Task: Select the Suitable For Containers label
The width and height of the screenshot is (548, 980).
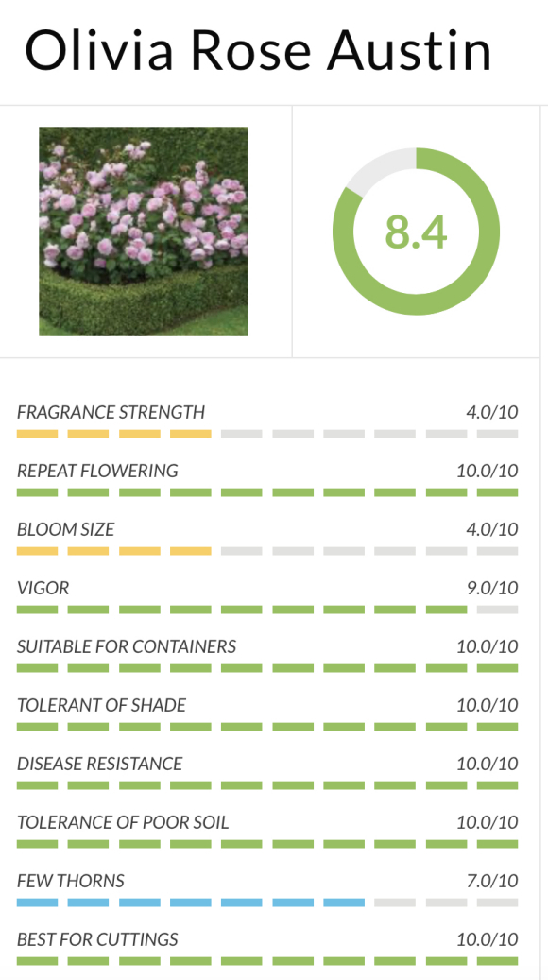Action: coord(127,646)
